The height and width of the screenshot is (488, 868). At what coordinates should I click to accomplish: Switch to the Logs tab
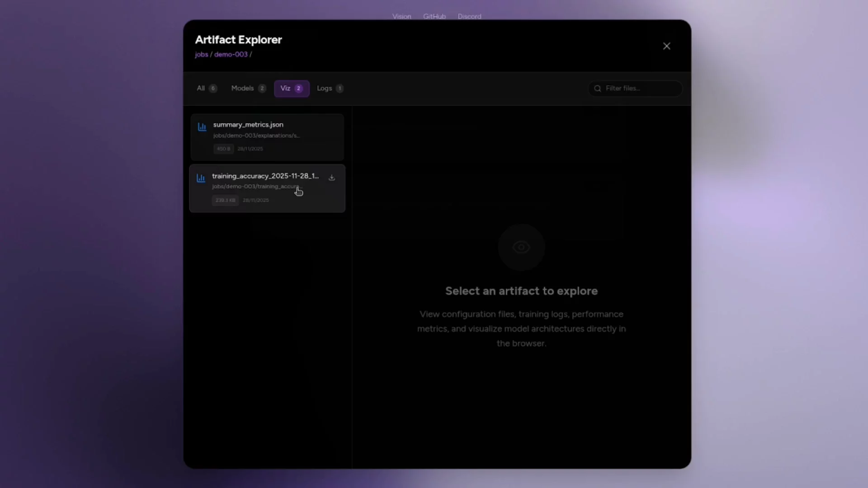tap(330, 88)
